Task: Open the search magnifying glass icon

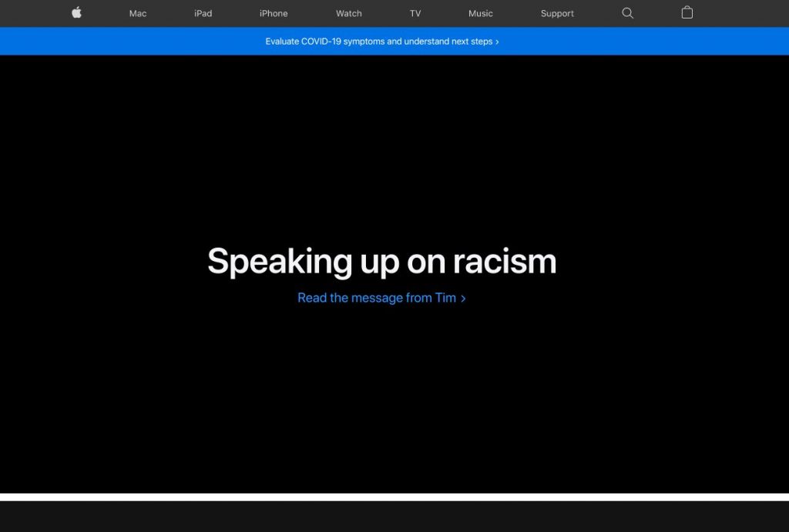Action: click(x=627, y=13)
